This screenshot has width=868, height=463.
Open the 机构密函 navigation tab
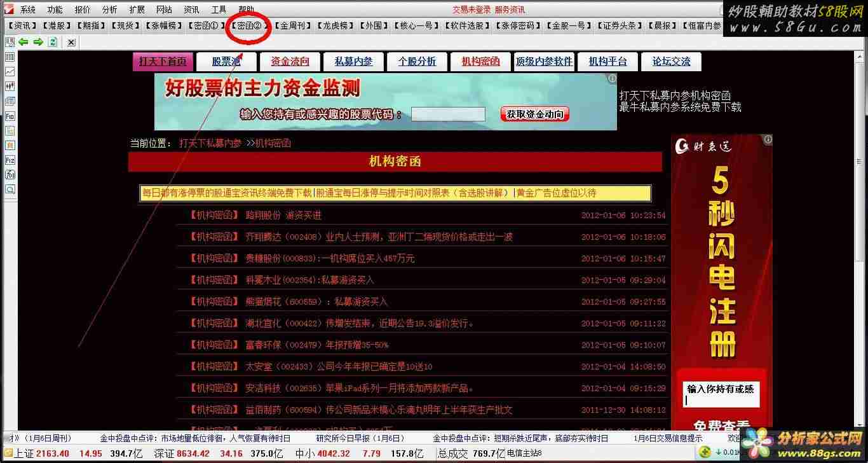point(480,62)
